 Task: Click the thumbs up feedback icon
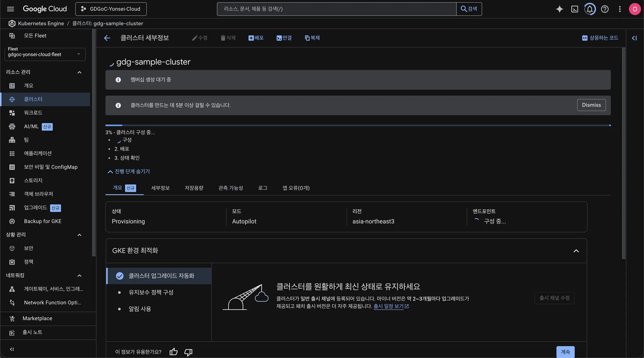(174, 352)
